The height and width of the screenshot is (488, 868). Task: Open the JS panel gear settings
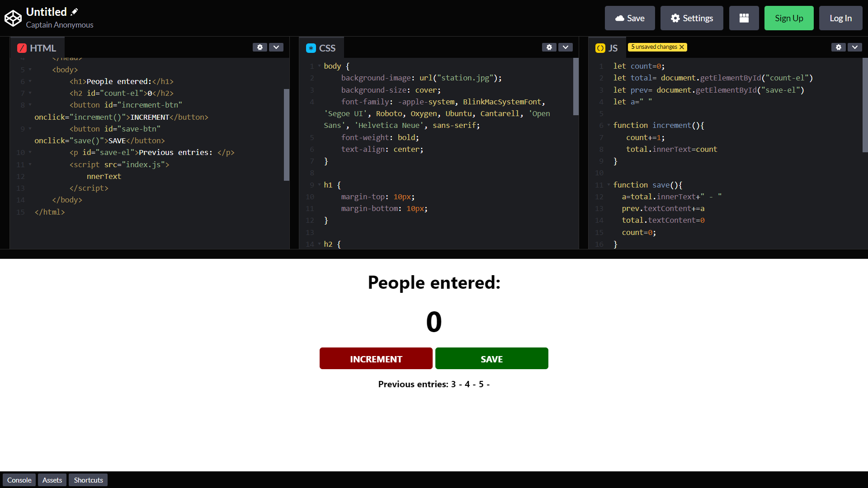click(x=839, y=47)
